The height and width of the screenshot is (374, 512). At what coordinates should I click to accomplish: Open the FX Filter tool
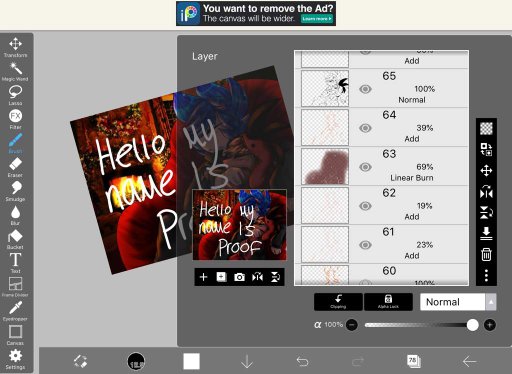(15, 119)
